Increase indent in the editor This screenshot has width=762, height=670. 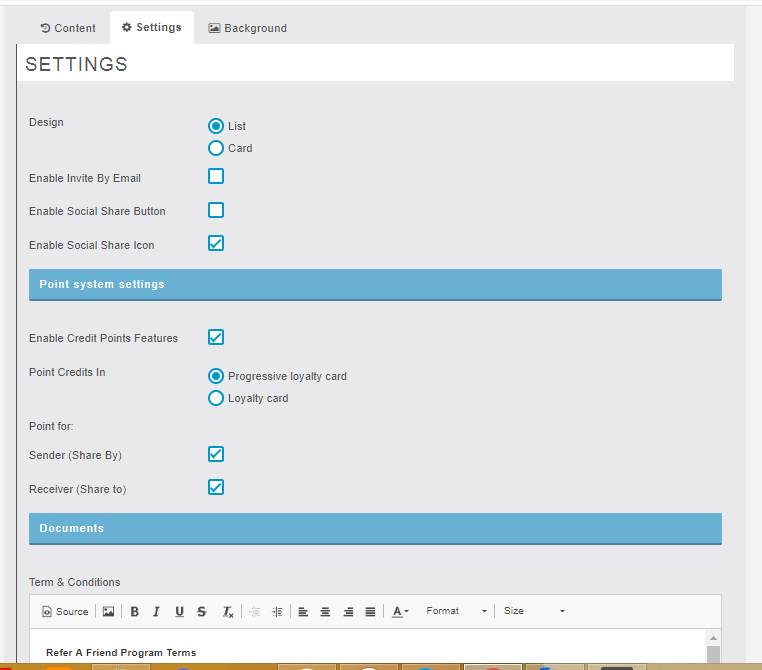tap(277, 612)
